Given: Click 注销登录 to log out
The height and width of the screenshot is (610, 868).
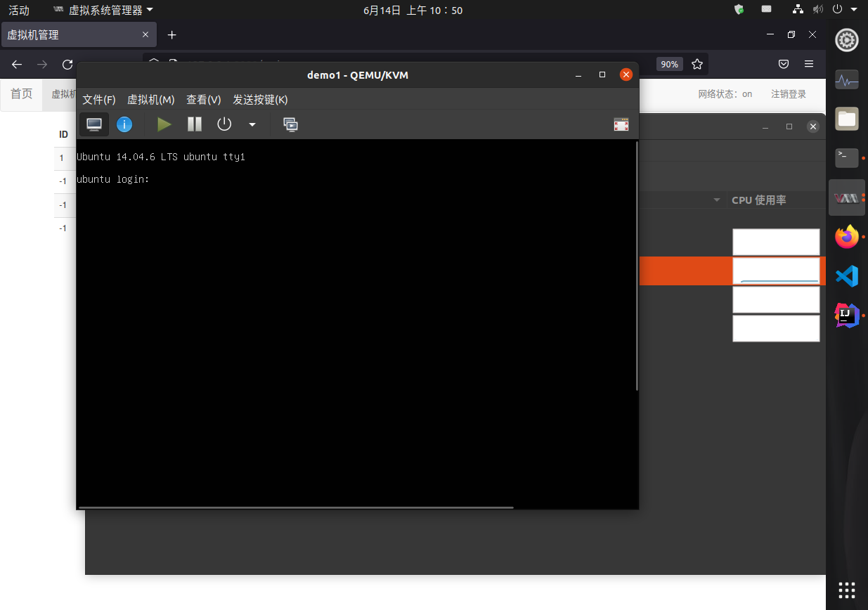Looking at the screenshot, I should coord(789,93).
